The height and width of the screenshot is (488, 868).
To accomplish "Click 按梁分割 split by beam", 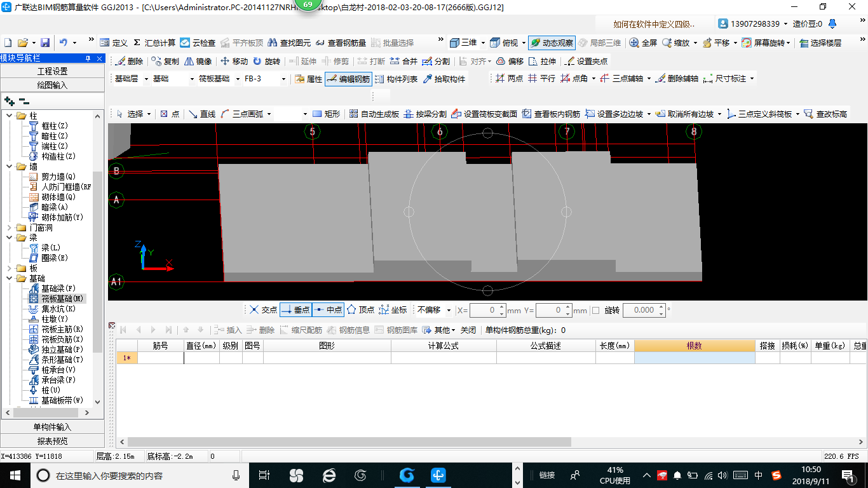I will 425,114.
